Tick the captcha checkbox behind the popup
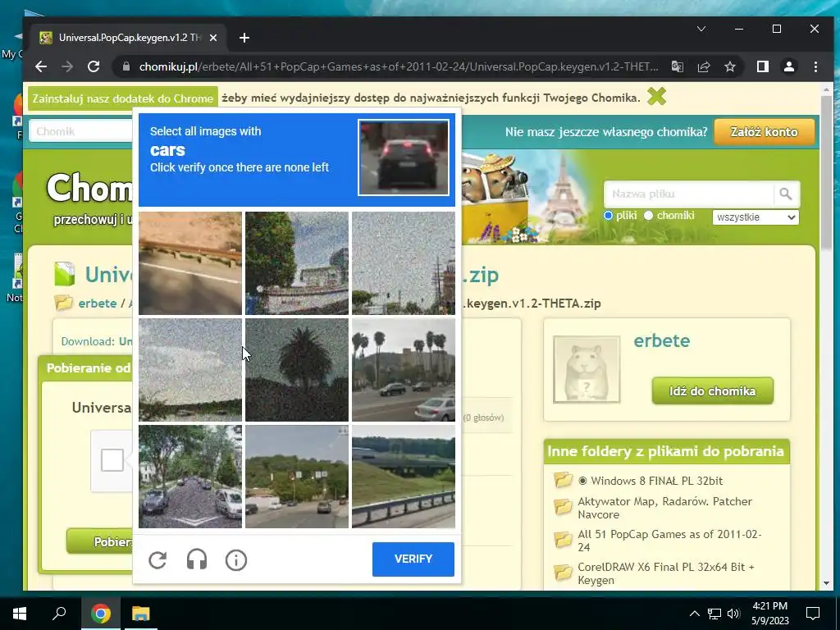The image size is (840, 630). [x=112, y=460]
